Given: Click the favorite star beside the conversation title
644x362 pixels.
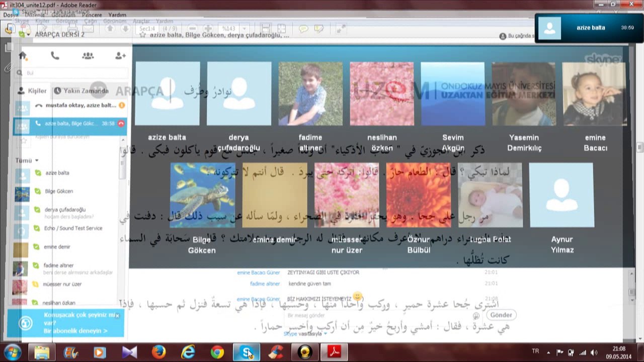Looking at the screenshot, I should (x=143, y=36).
